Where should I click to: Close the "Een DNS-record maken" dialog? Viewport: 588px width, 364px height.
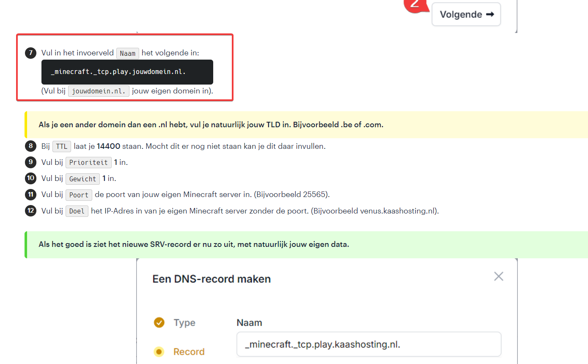(499, 276)
